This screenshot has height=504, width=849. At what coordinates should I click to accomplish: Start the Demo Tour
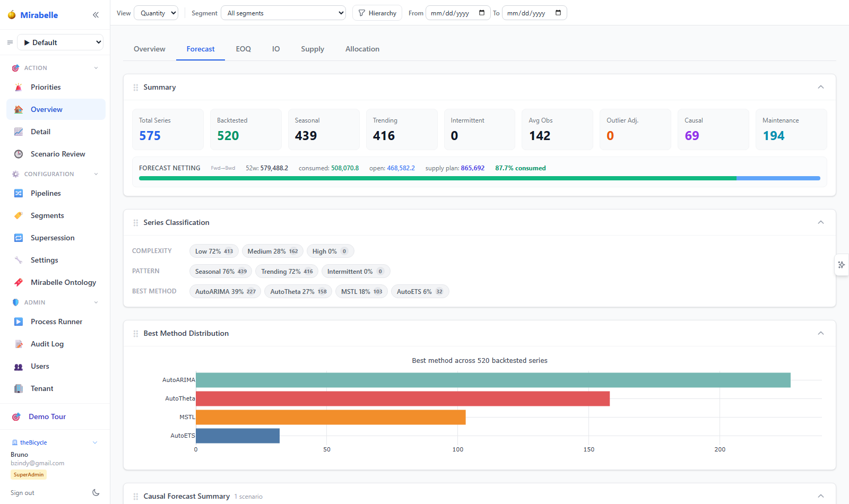47,416
